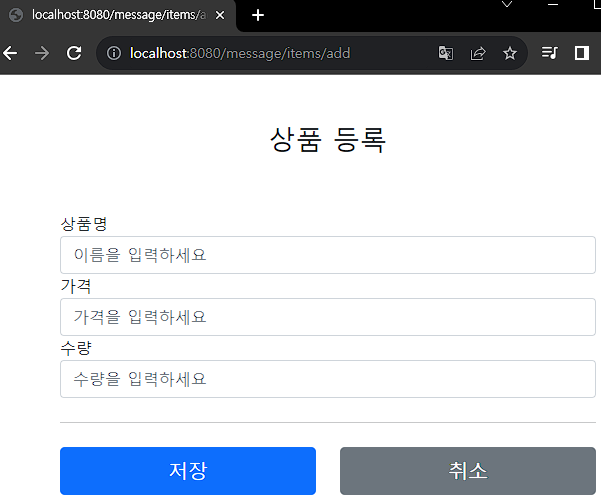
Task: Open a new tab with the plus button
Action: coord(258,15)
